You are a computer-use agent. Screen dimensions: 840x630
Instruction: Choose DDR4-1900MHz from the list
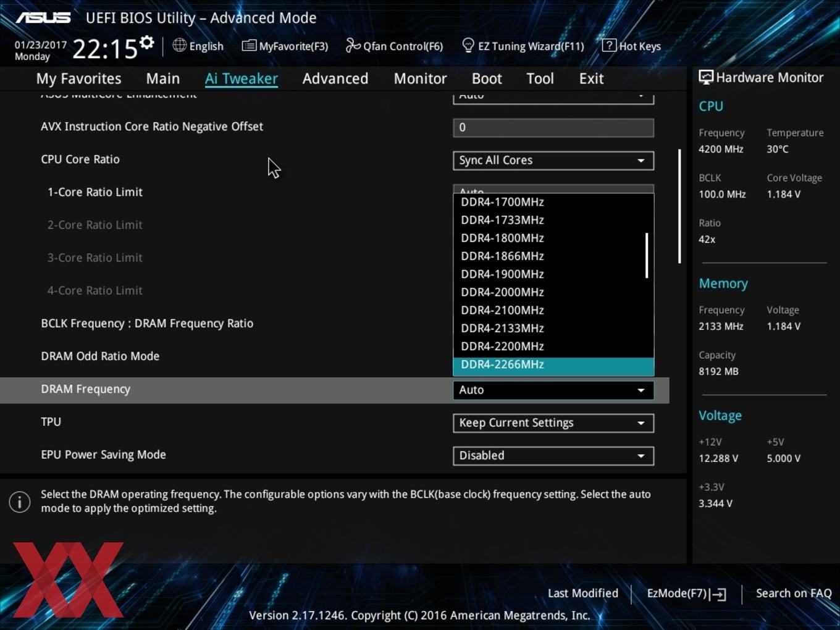[553, 274]
